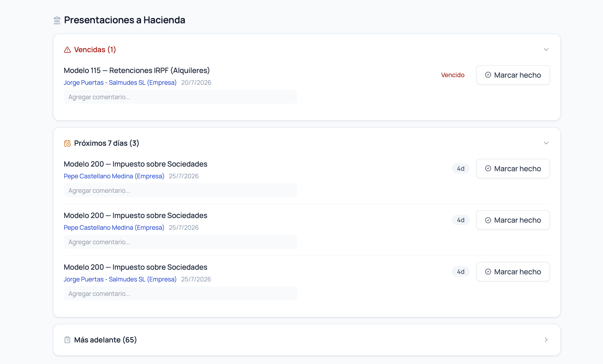Click the 4d badge on Jorge Puertas Modelo 200 row
603x364 pixels.
(461, 272)
